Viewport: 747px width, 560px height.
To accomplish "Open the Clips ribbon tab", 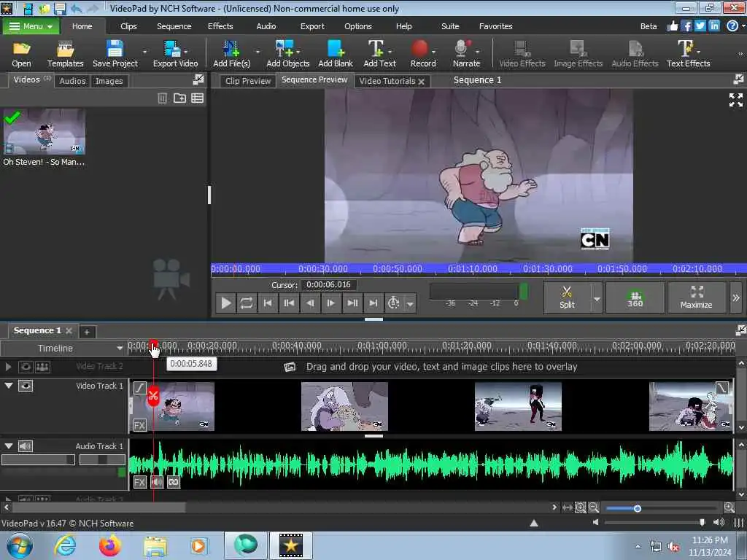I will [x=128, y=26].
